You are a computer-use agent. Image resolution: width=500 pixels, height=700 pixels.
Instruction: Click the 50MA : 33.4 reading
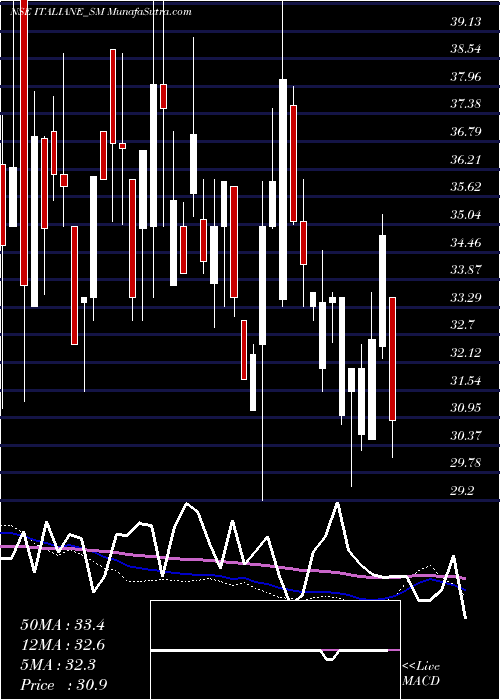point(63,625)
